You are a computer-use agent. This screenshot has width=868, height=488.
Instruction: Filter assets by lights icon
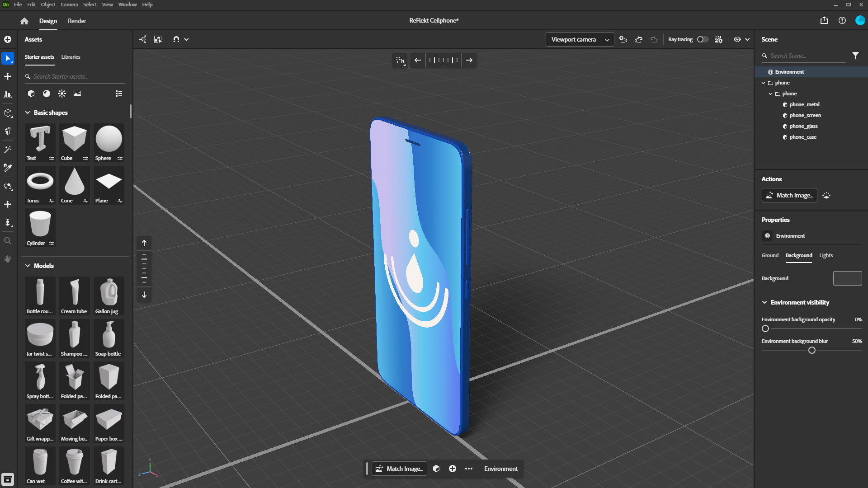62,94
